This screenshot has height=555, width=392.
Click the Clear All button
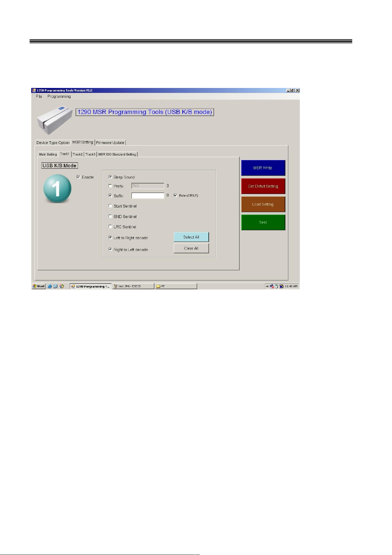click(191, 248)
